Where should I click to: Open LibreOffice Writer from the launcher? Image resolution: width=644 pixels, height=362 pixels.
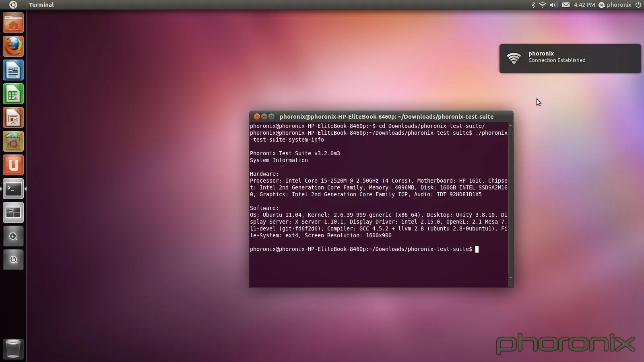click(x=13, y=70)
